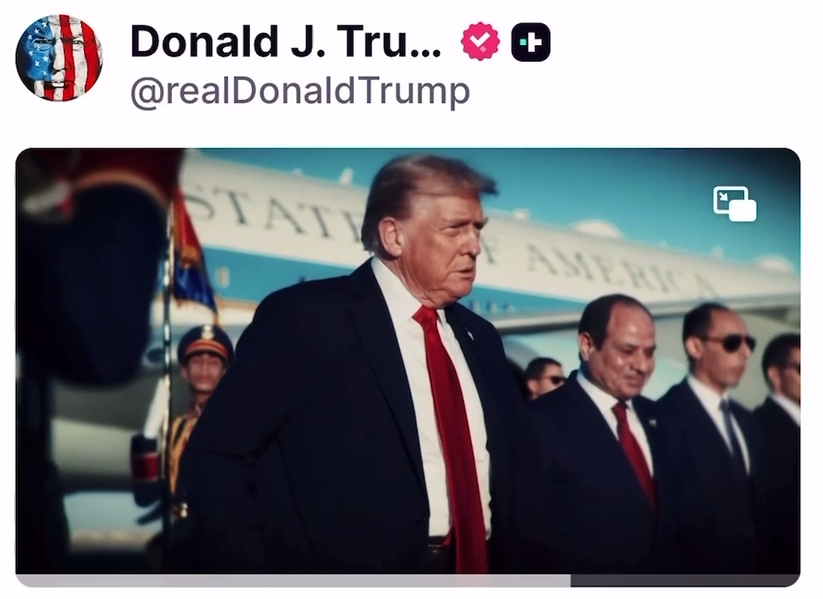Click the pink verified checkmark badge
823x599 pixels.
point(480,41)
